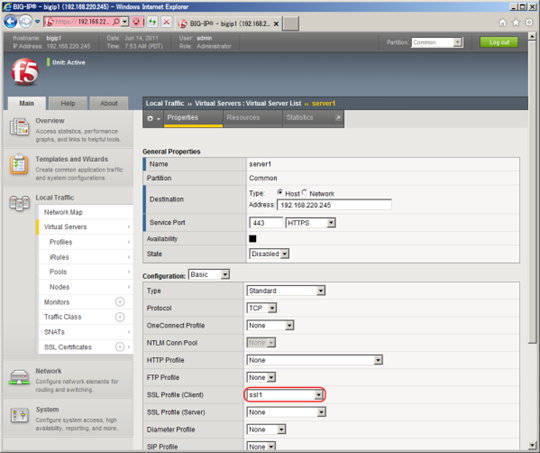The image size is (540, 453).
Task: Click the green Log out button
Action: coord(499,42)
